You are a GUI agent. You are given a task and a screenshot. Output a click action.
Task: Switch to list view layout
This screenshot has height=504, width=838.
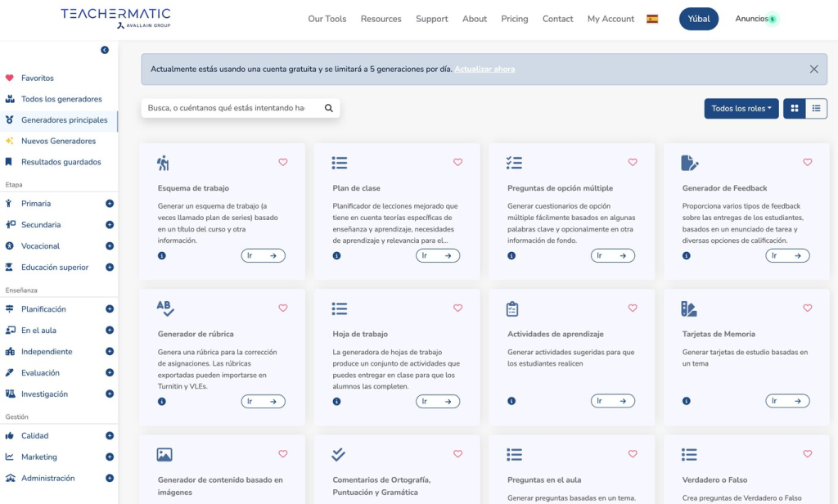click(816, 109)
